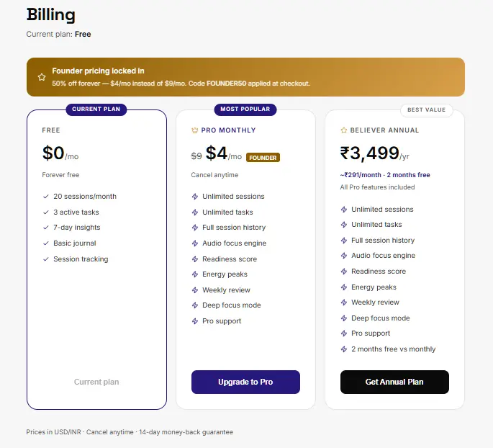Image resolution: width=493 pixels, height=448 pixels.
Task: Click the gold FOUNDER price tag
Action: [x=263, y=158]
